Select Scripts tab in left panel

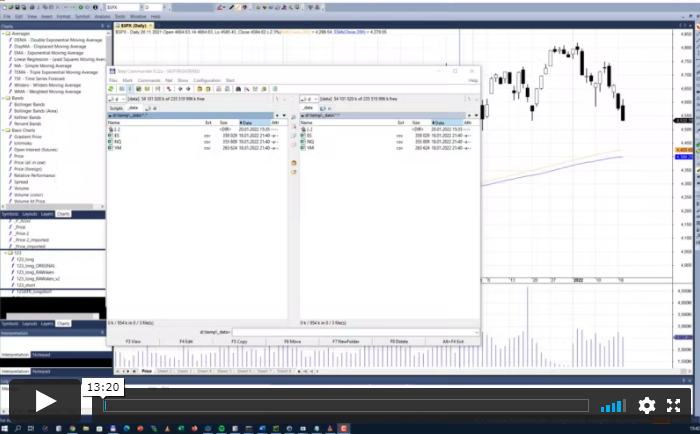[x=116, y=108]
